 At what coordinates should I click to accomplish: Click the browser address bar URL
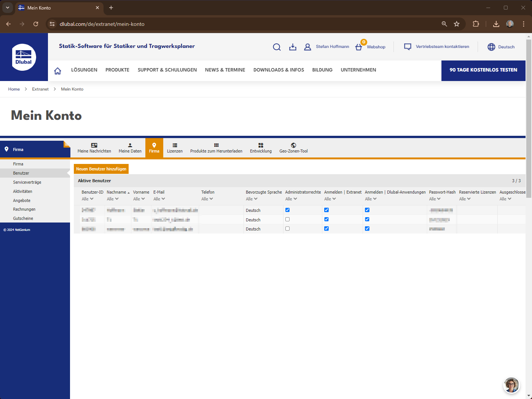tap(102, 24)
